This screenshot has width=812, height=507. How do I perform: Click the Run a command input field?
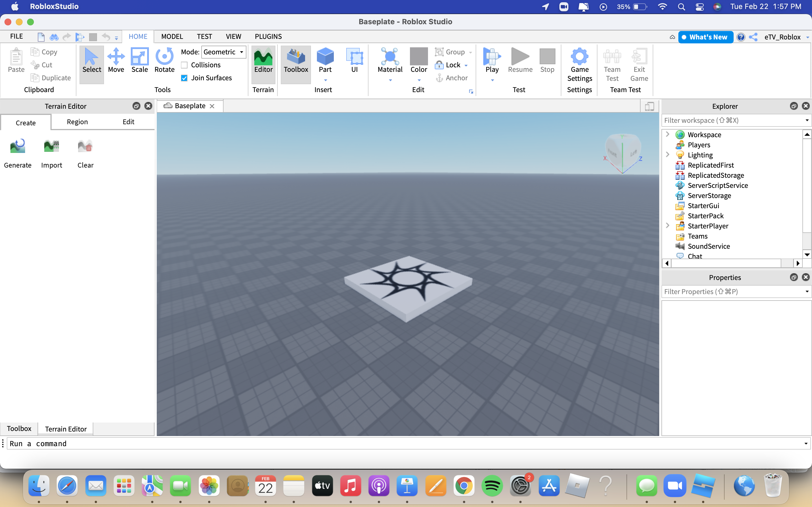pyautogui.click(x=406, y=443)
